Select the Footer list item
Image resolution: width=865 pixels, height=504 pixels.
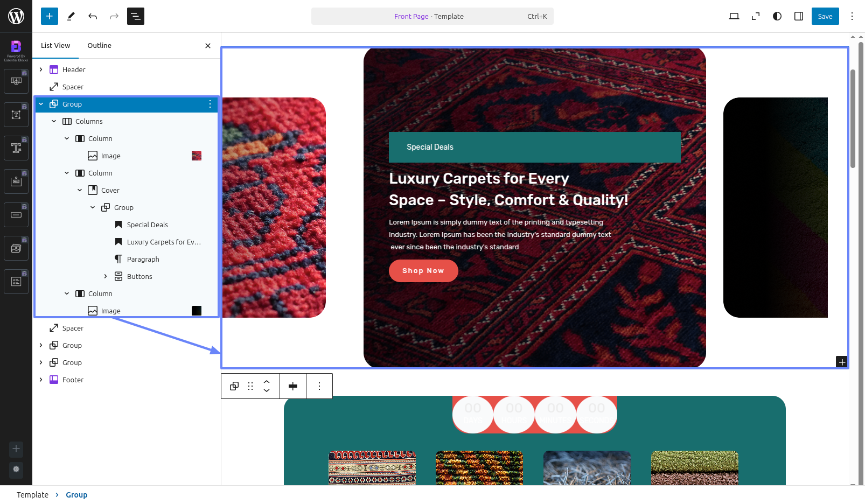pos(127,380)
